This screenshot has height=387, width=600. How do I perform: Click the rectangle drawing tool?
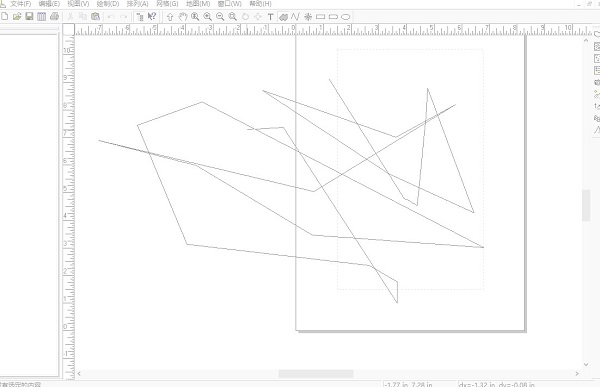point(321,17)
